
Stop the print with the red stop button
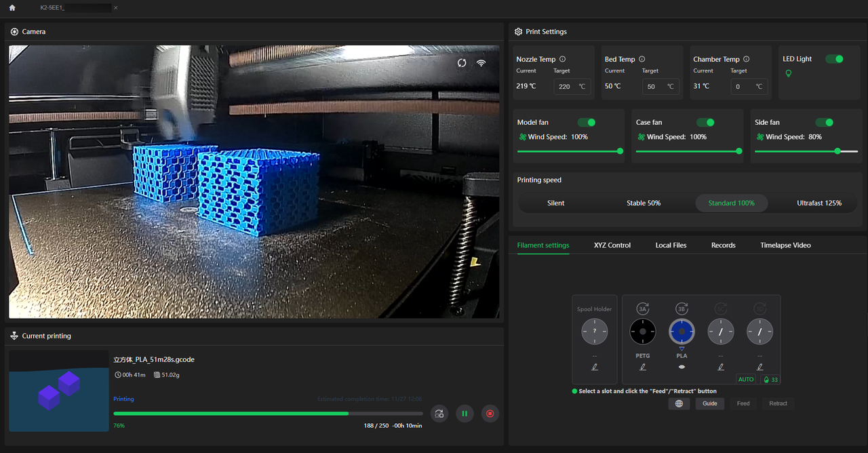490,414
